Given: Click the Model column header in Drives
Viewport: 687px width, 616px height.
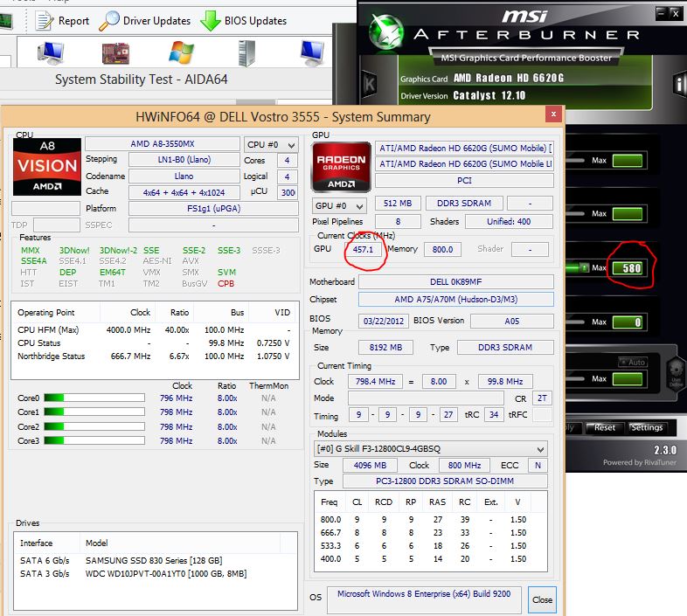Looking at the screenshot, I should tap(180, 543).
